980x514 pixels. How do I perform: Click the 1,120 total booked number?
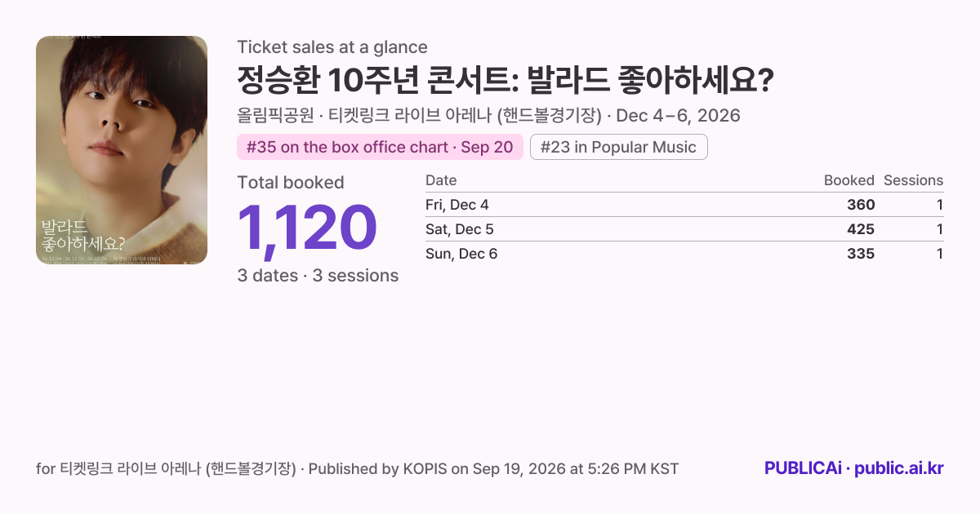(307, 228)
